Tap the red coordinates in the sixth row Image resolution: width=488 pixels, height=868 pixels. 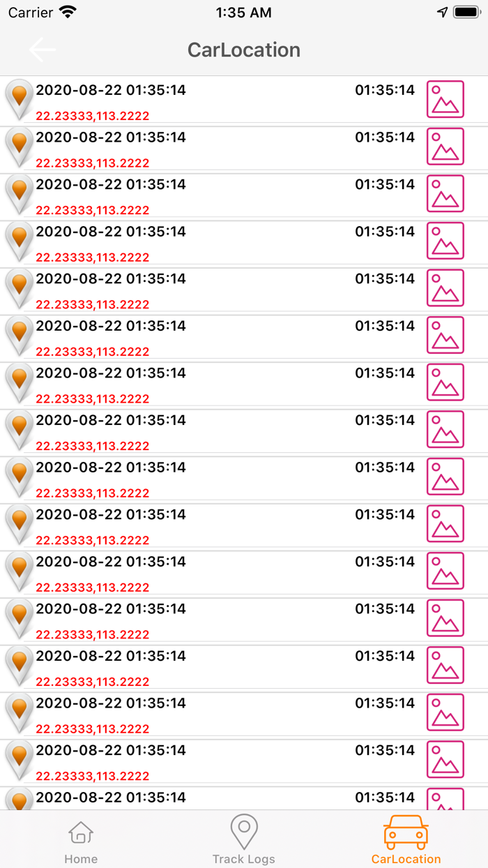93,352
